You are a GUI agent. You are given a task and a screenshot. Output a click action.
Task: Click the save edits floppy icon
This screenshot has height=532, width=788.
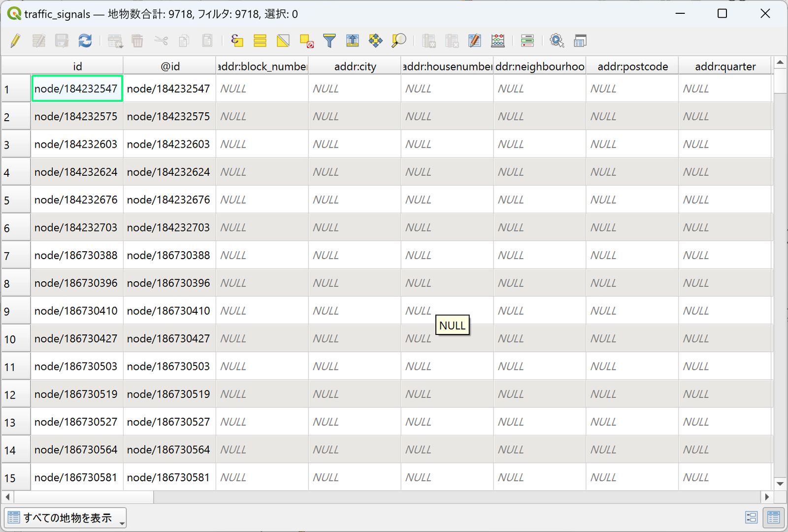[62, 41]
